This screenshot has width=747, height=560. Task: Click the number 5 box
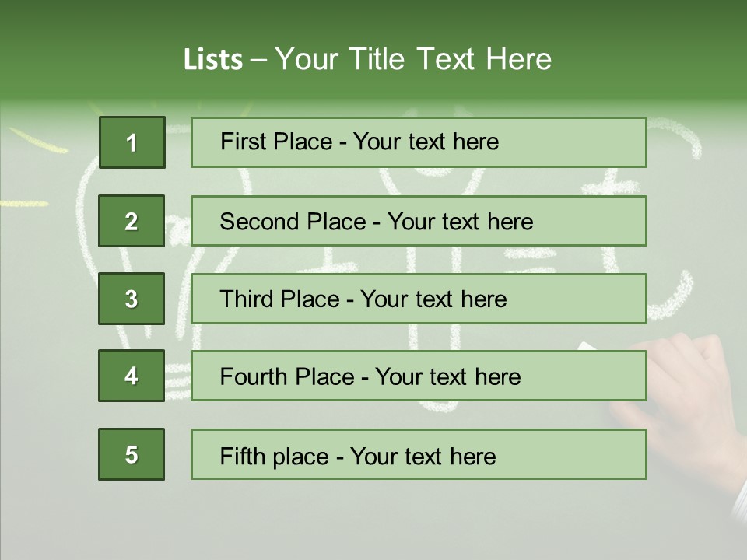click(x=132, y=454)
